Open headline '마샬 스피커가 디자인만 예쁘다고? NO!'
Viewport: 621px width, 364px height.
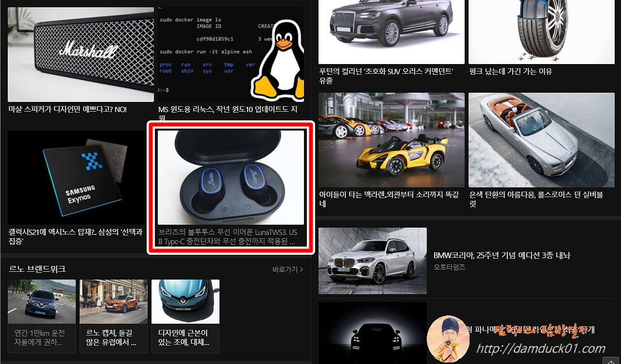67,110
